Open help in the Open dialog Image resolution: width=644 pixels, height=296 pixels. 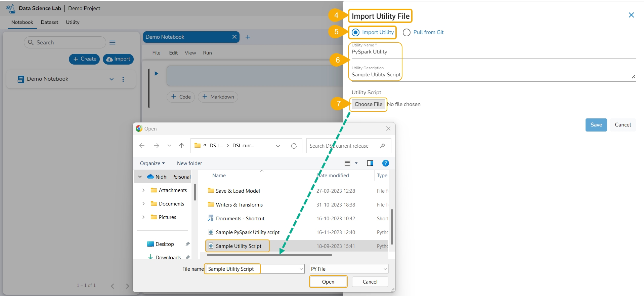(x=386, y=163)
